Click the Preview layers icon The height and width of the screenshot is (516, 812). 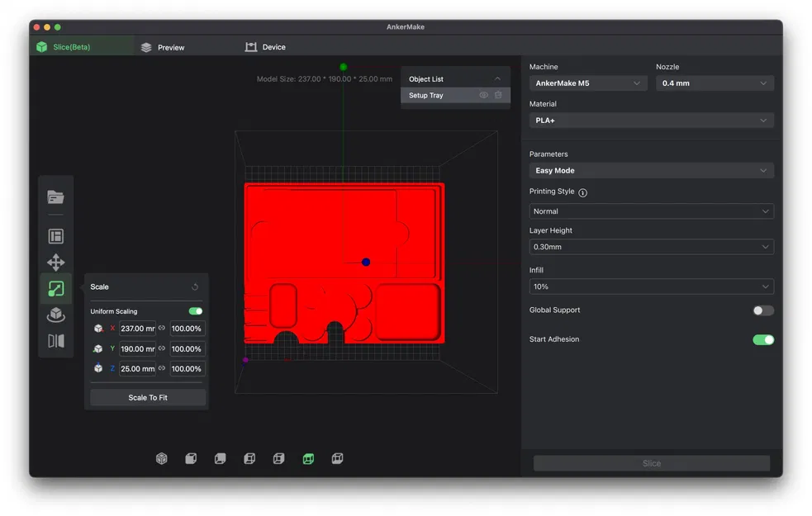tap(146, 48)
